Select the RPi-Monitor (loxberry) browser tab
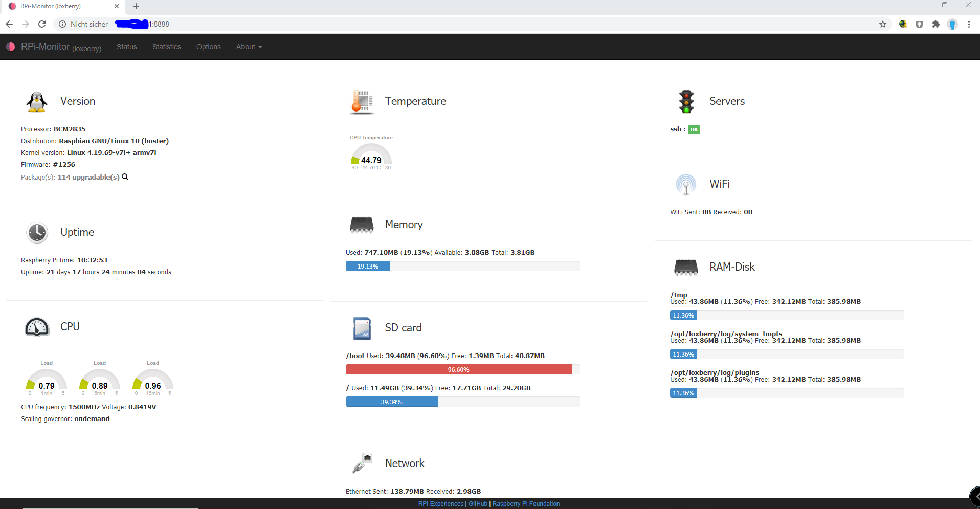The image size is (980, 509). [x=64, y=7]
